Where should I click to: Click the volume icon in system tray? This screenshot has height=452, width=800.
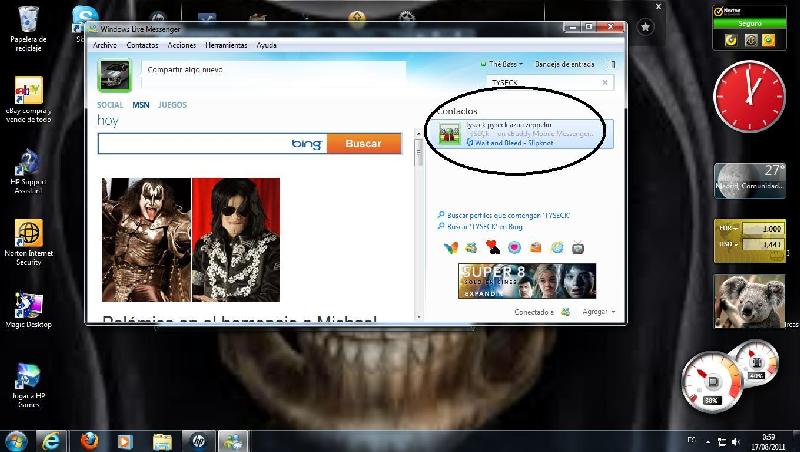coord(735,442)
